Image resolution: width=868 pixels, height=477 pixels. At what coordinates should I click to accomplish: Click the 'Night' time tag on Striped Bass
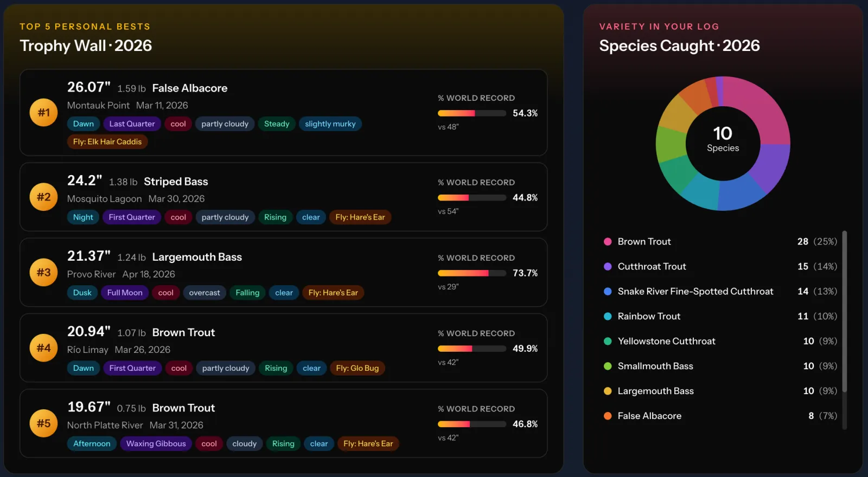click(84, 217)
